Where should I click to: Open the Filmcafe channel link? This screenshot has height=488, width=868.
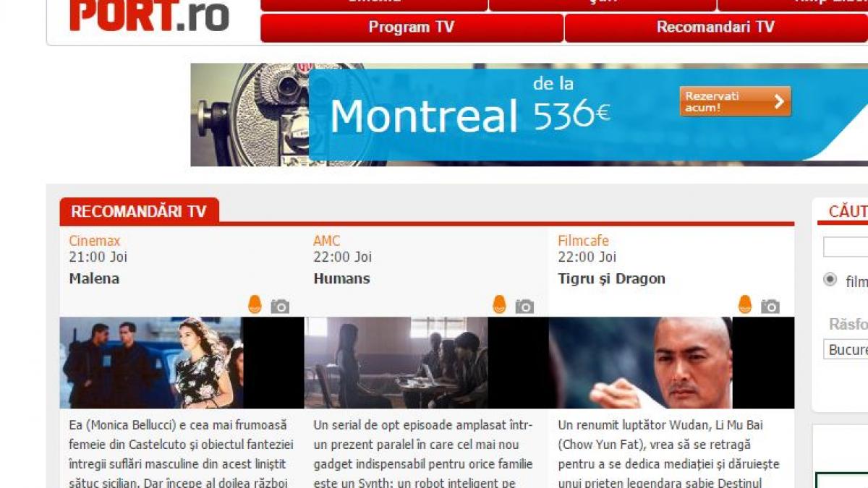coord(583,241)
